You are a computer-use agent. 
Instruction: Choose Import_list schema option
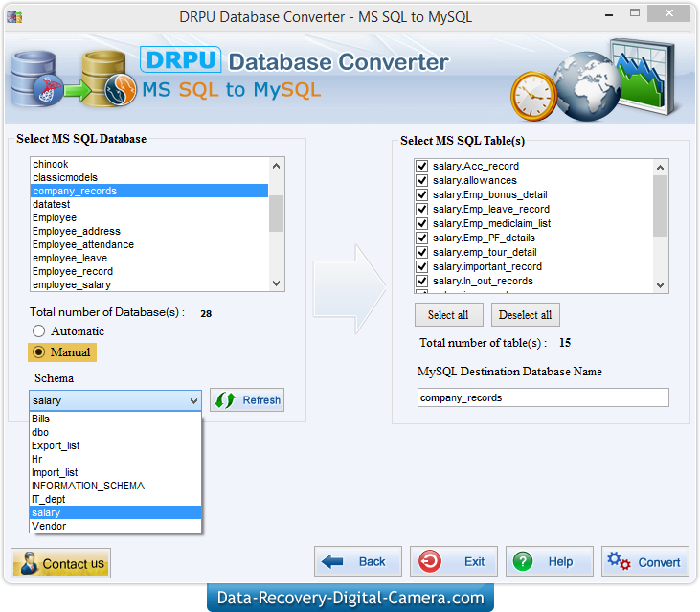coord(115,472)
